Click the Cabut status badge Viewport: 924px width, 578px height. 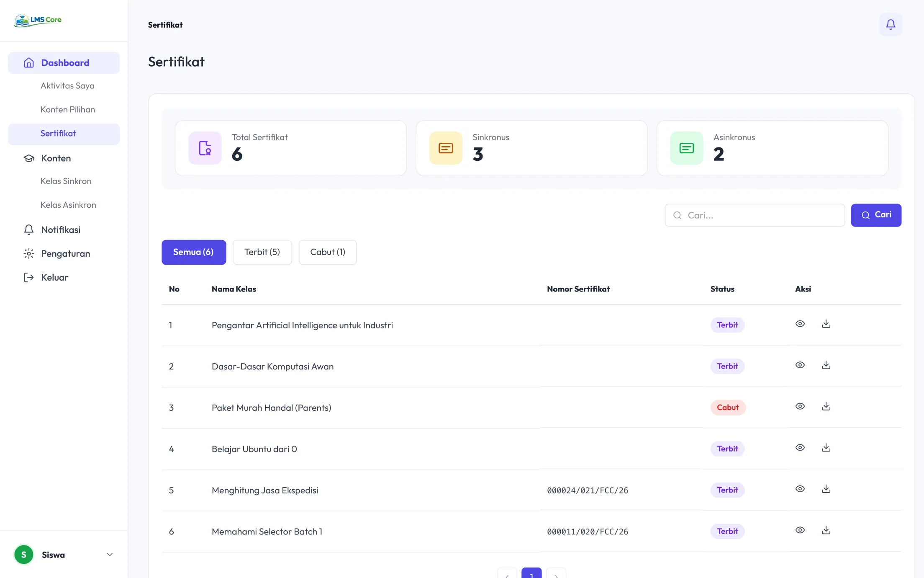tap(728, 408)
